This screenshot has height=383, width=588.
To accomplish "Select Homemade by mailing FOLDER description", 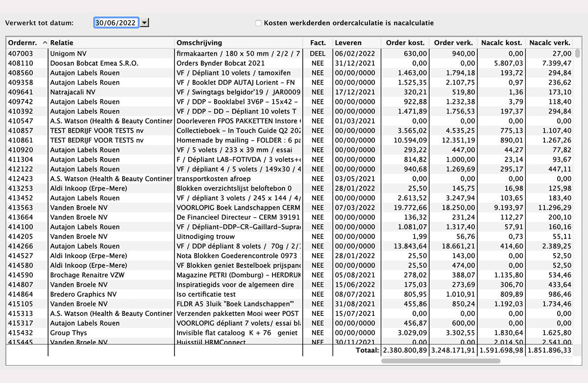I will [239, 140].
